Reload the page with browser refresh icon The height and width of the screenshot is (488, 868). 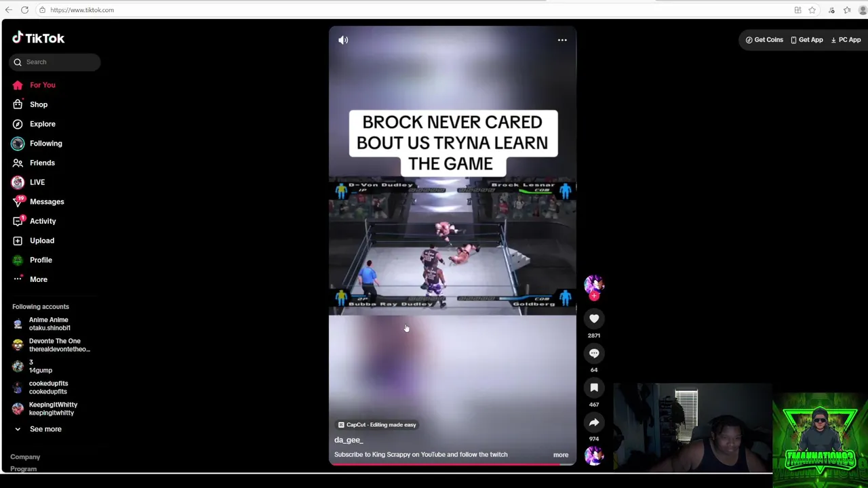pos(24,10)
